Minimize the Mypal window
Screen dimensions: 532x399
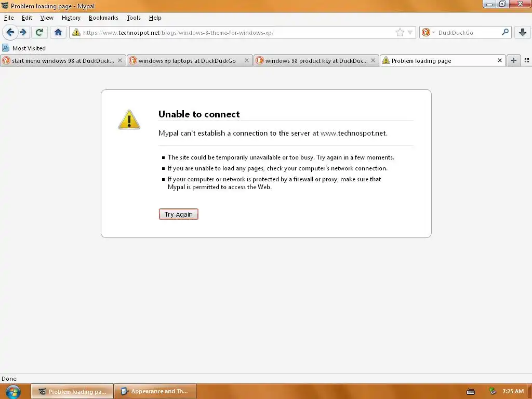[x=489, y=4]
